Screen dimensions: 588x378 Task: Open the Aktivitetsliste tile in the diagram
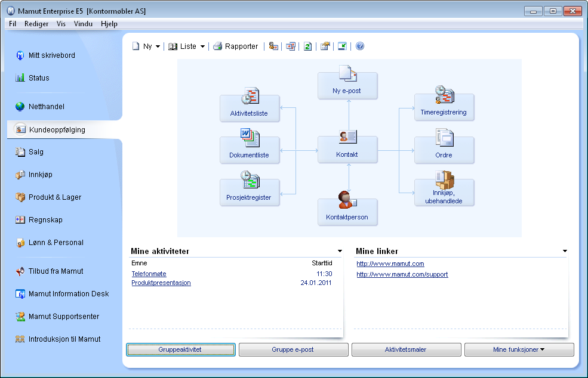[x=250, y=109]
